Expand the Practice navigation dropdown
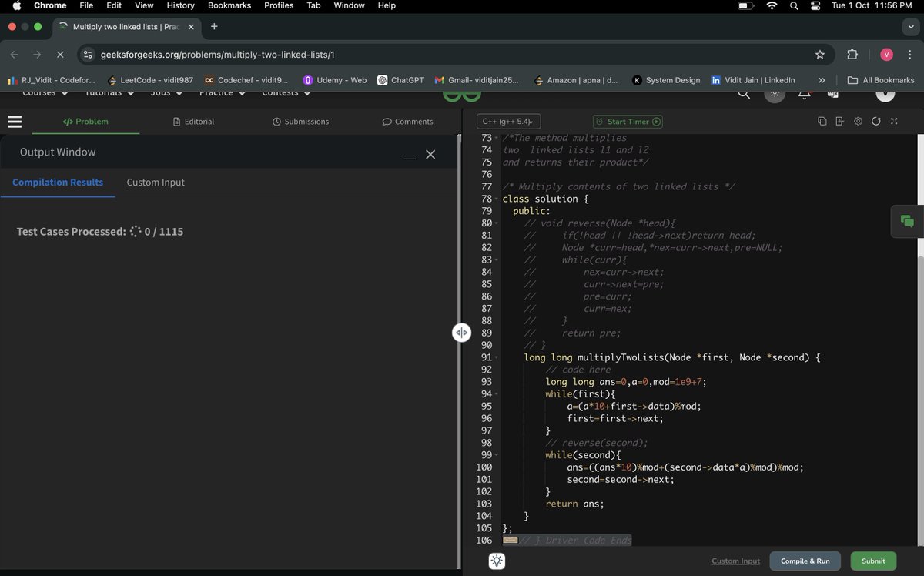924x576 pixels. tap(223, 93)
